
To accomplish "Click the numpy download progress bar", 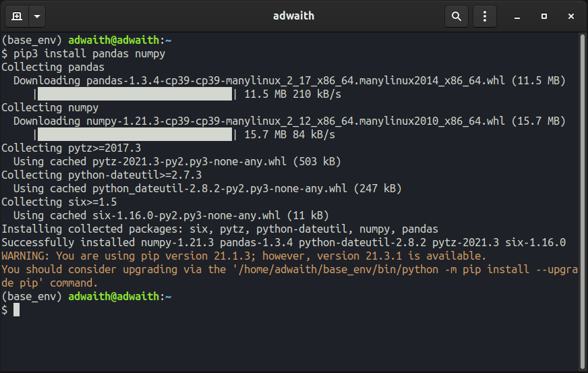I will [x=135, y=134].
